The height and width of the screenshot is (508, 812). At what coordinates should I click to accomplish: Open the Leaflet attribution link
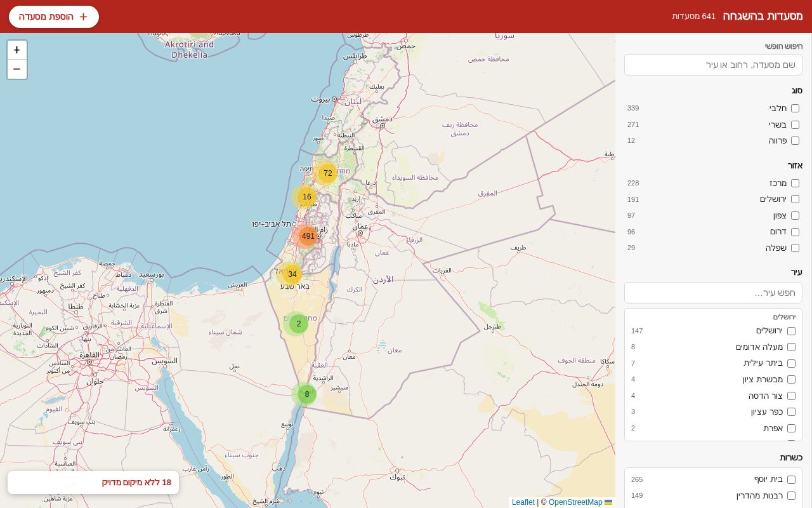pyautogui.click(x=523, y=502)
